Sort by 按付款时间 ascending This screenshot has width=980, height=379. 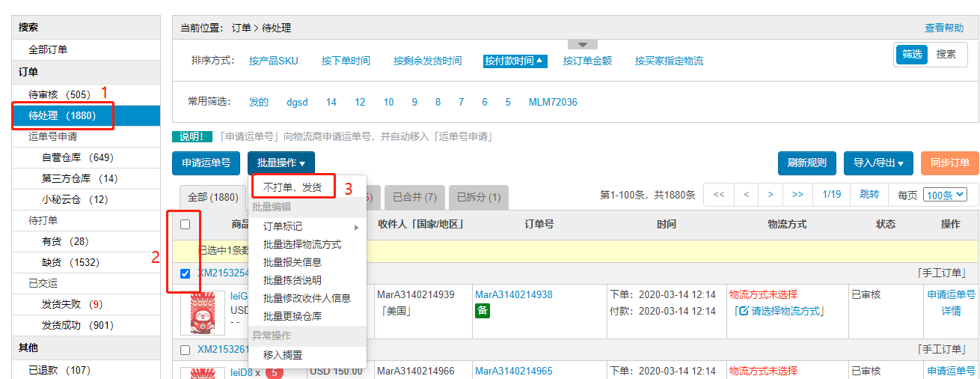515,61
